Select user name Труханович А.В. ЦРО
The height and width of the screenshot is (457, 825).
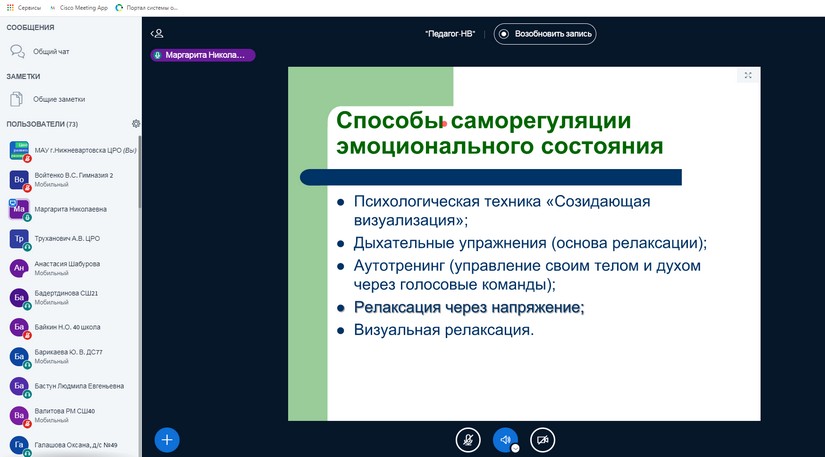point(67,239)
